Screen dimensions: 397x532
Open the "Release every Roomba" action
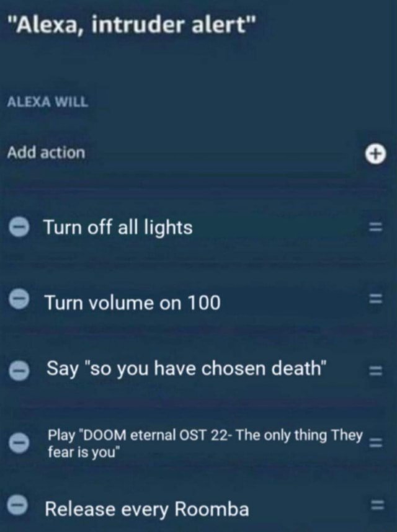pyautogui.click(x=147, y=509)
